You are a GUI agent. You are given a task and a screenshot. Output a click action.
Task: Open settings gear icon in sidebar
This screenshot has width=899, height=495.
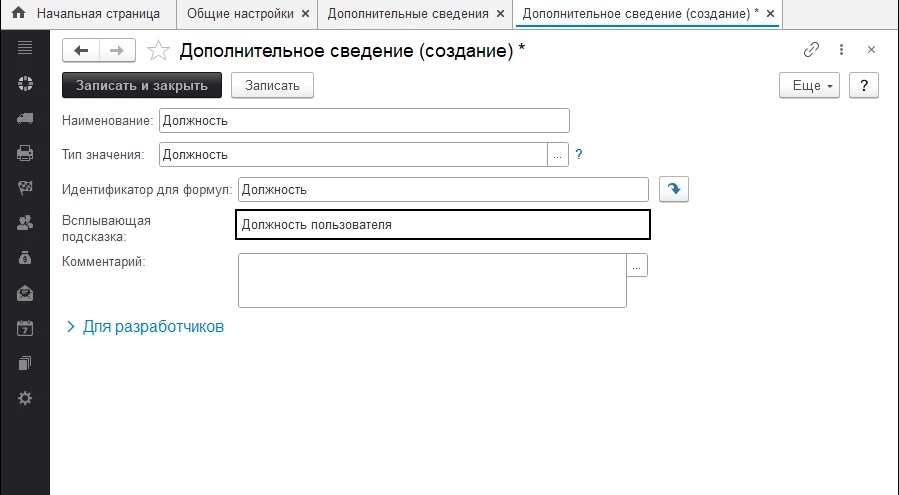[25, 398]
